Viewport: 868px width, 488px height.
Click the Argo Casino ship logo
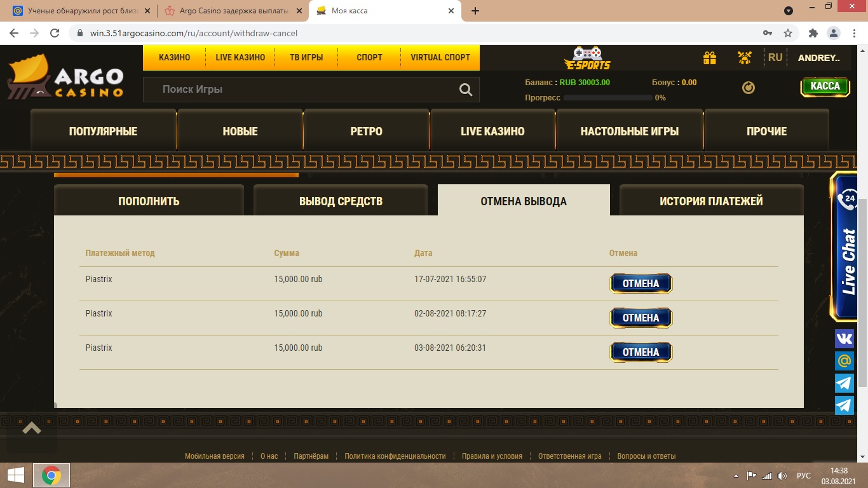coord(65,77)
